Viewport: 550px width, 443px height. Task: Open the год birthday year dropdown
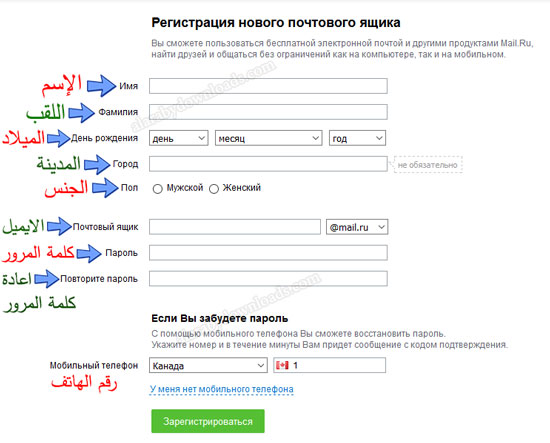(357, 138)
